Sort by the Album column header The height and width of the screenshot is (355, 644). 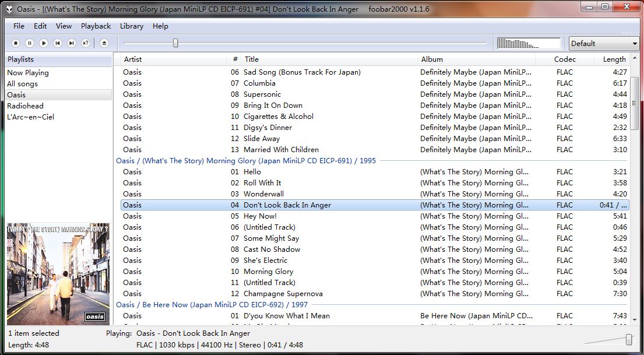pyautogui.click(x=476, y=59)
